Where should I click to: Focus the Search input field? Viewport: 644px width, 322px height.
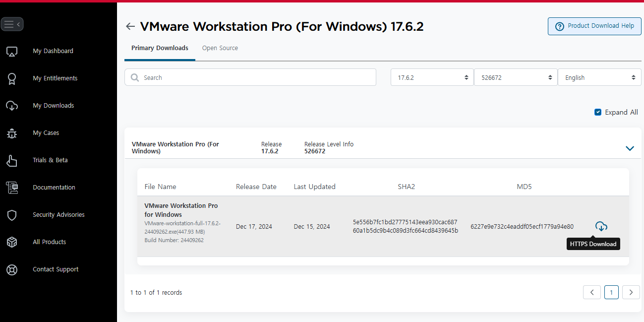click(x=250, y=77)
